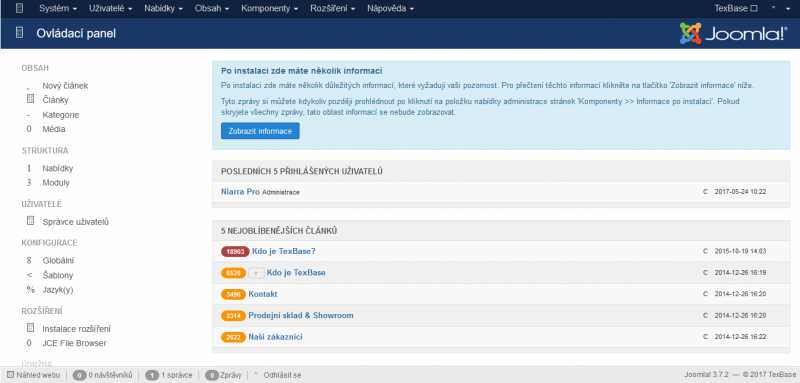Open Kategorie in sidebar

61,115
